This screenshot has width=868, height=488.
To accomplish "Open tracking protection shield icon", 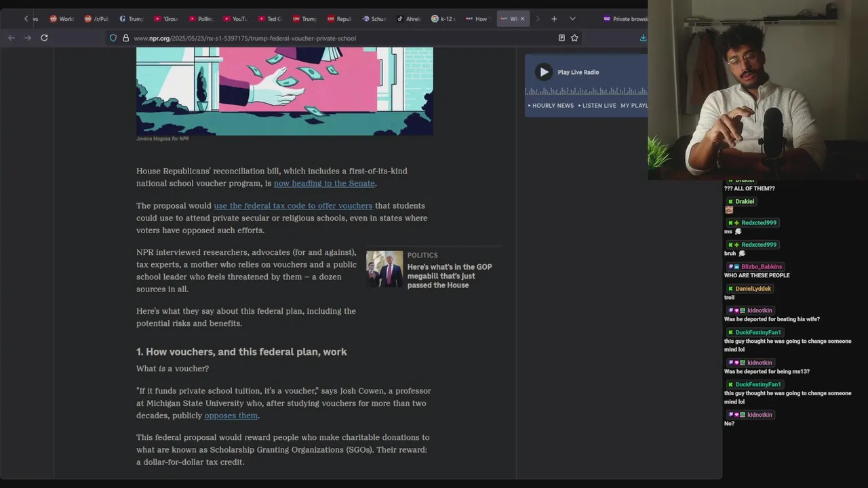I will (113, 38).
